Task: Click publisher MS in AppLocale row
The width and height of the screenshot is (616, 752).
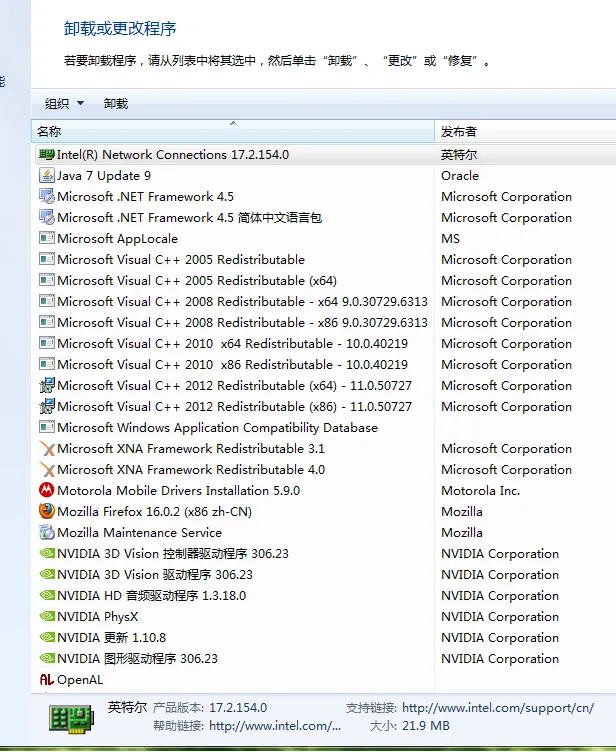Action: click(x=450, y=238)
